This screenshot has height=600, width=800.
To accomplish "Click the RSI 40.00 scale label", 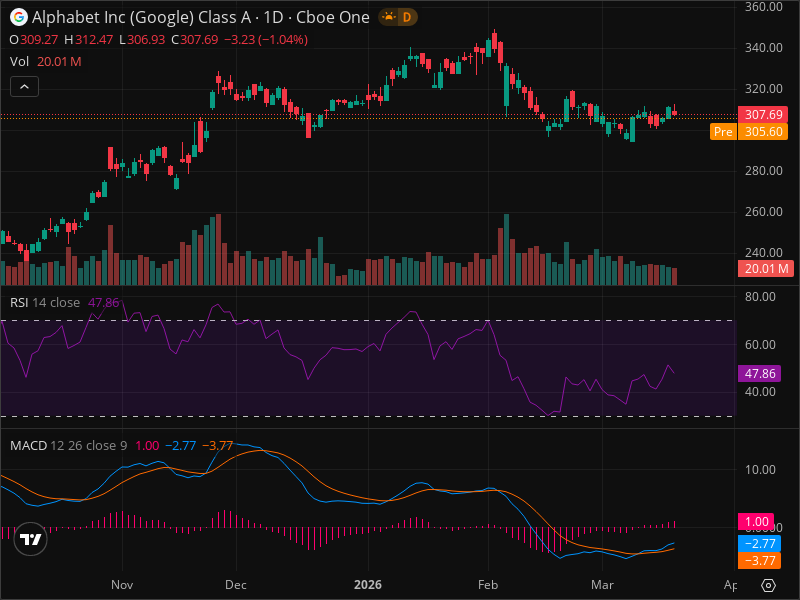I will (760, 392).
